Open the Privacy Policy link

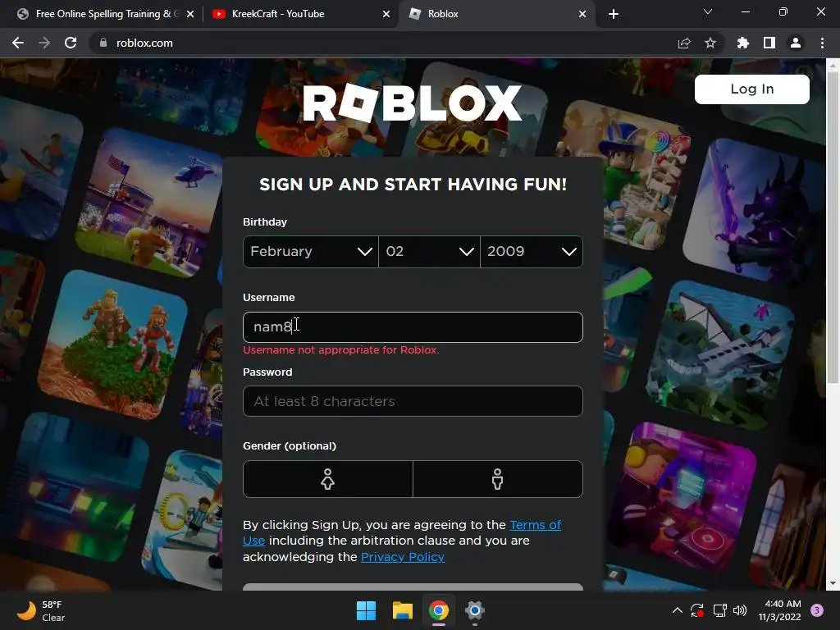pyautogui.click(x=402, y=557)
